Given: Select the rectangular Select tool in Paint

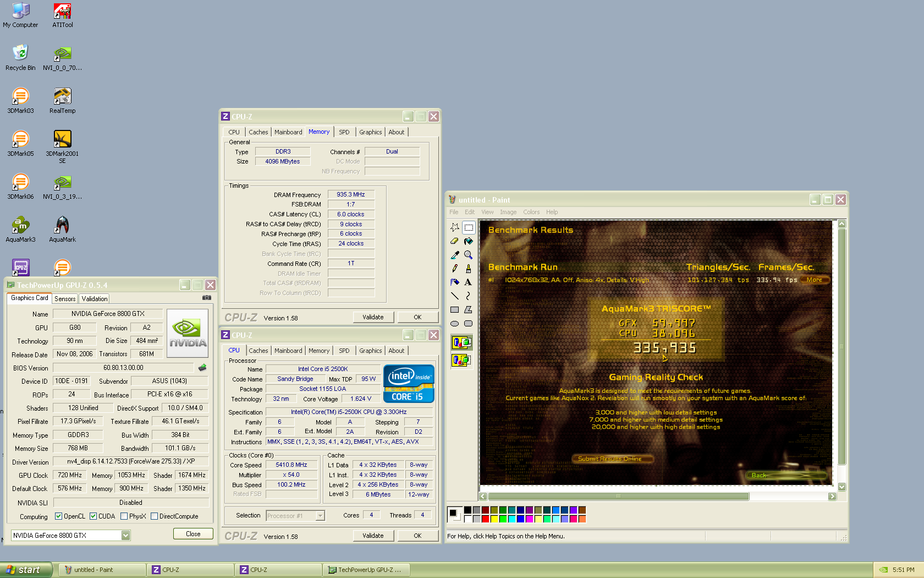Looking at the screenshot, I should tap(469, 227).
